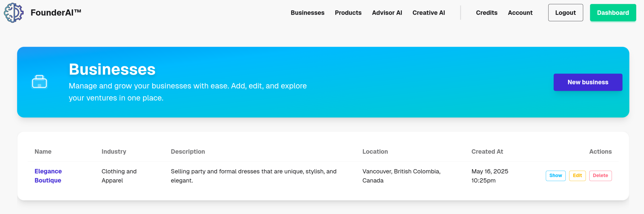
Task: Show the Elegance Boutique business
Action: 555,175
